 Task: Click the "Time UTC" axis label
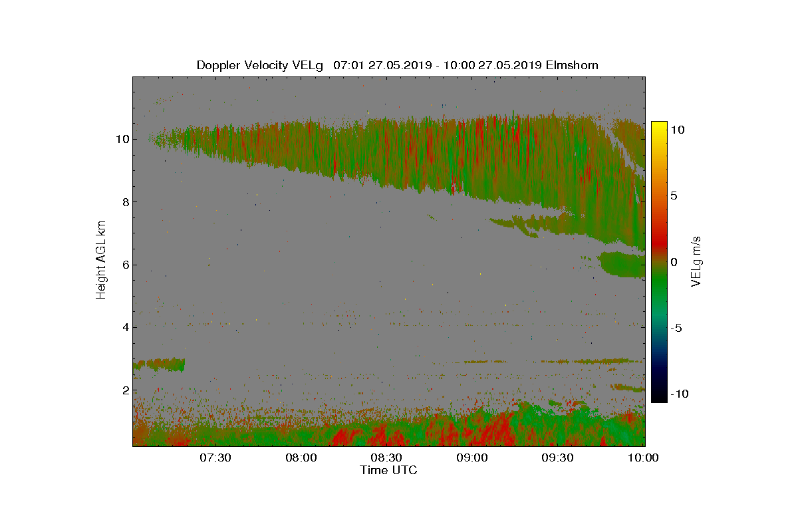pyautogui.click(x=388, y=470)
